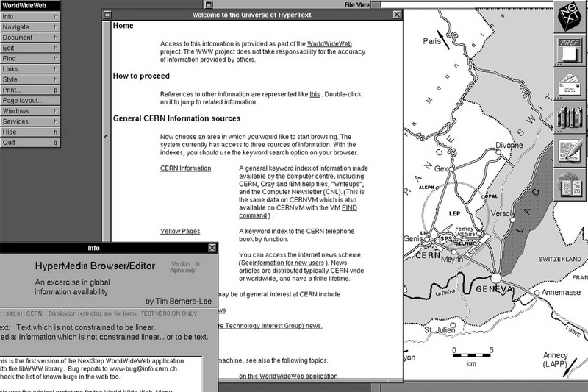Close the Welcome to the Universe of HyperText window
Screen dimensions: 588x392
tap(397, 15)
